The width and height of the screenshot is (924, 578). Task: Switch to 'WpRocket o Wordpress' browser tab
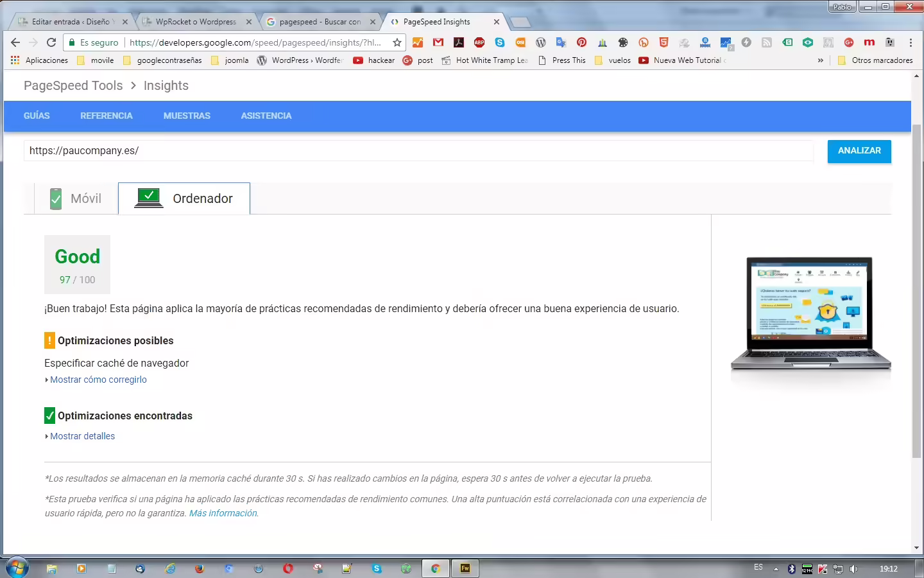(196, 22)
